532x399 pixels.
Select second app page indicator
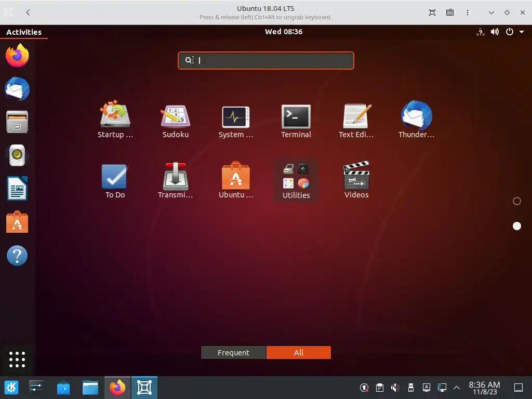tap(517, 226)
